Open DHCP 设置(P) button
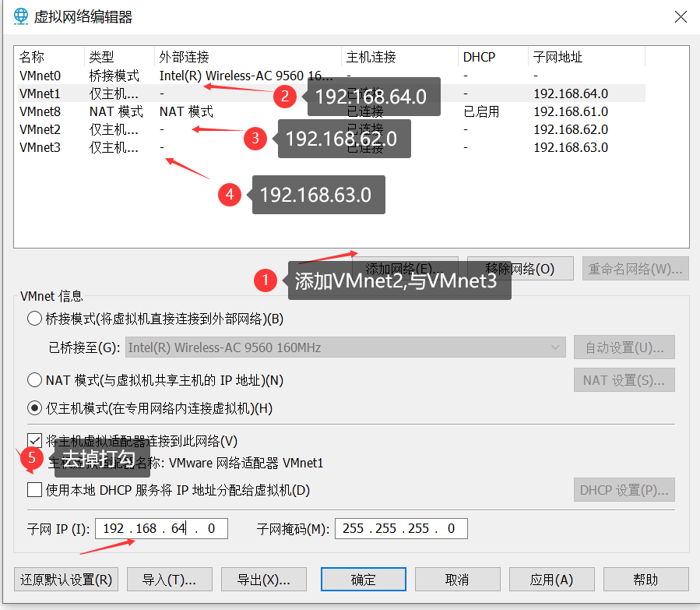 coord(624,490)
